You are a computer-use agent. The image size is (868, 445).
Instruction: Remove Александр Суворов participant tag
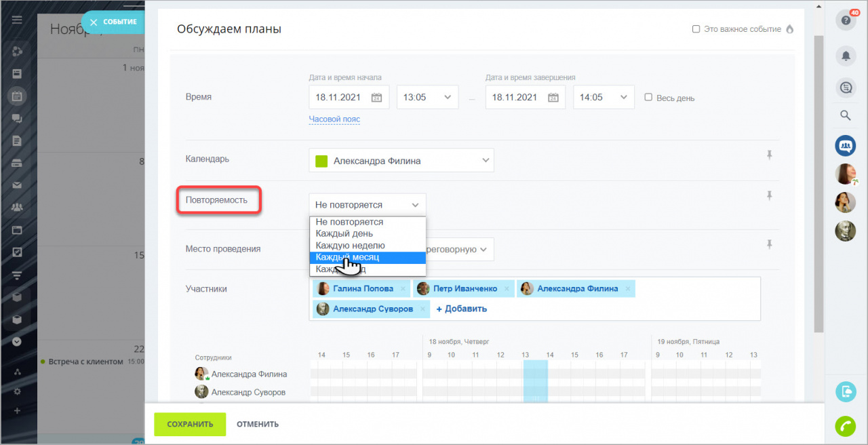click(422, 309)
